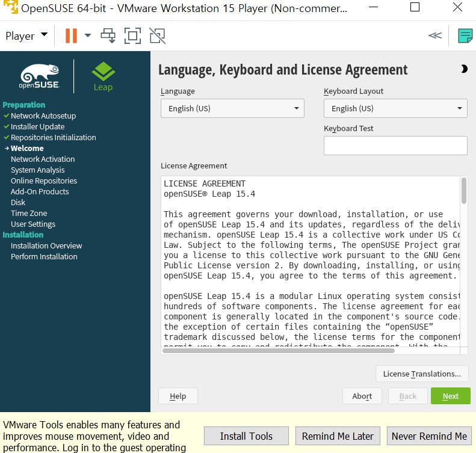
Task: Select Time Zone step
Action: [x=29, y=214]
